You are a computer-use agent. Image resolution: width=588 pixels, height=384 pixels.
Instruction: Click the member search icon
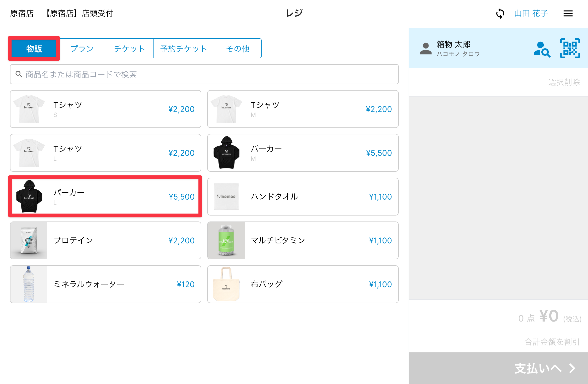pos(542,49)
